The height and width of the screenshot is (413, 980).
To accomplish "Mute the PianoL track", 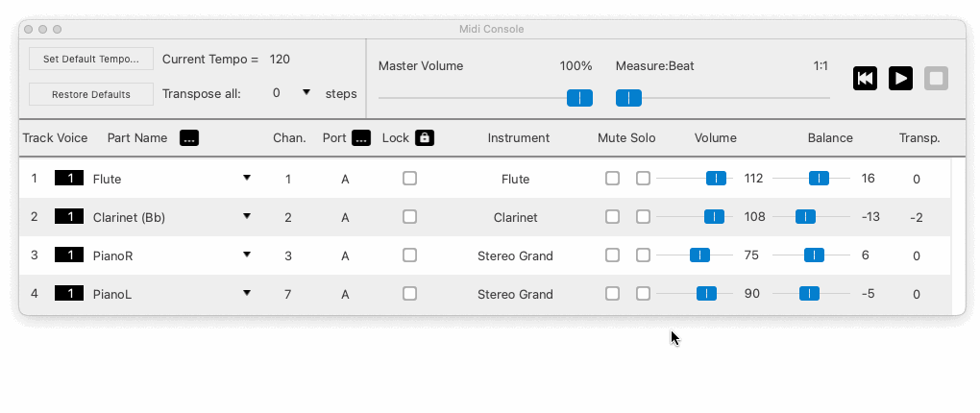I will pyautogui.click(x=613, y=294).
